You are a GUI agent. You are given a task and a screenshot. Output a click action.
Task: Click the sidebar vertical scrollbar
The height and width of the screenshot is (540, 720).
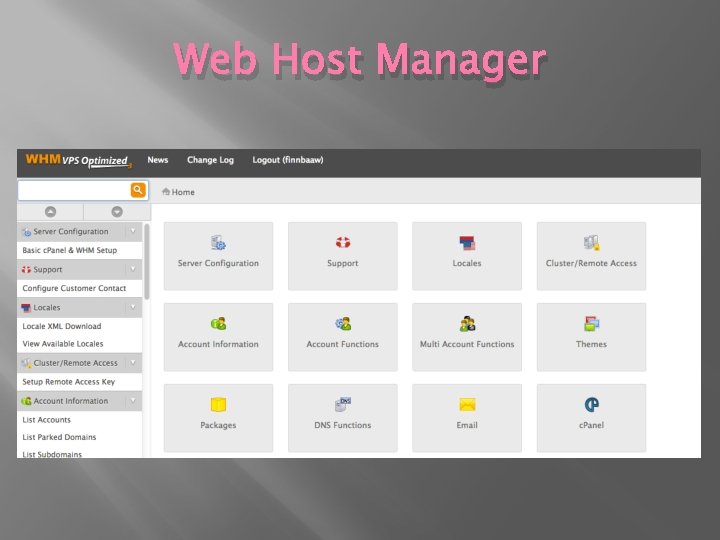tap(147, 261)
